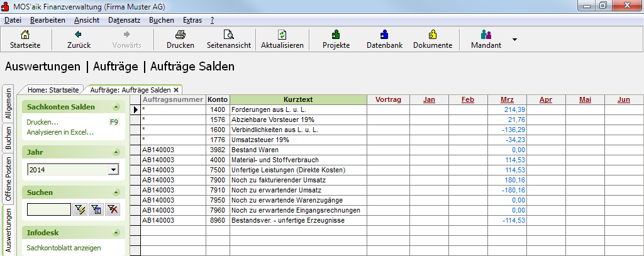Click the Zurück back arrow
Viewport: 644px width, 256px height.
click(x=79, y=35)
